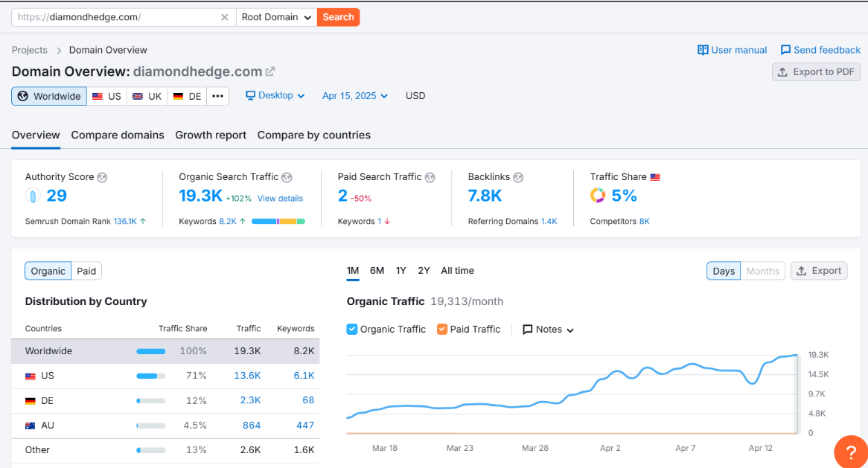This screenshot has width=868, height=468.
Task: Select the 6M time range tab
Action: coord(377,271)
